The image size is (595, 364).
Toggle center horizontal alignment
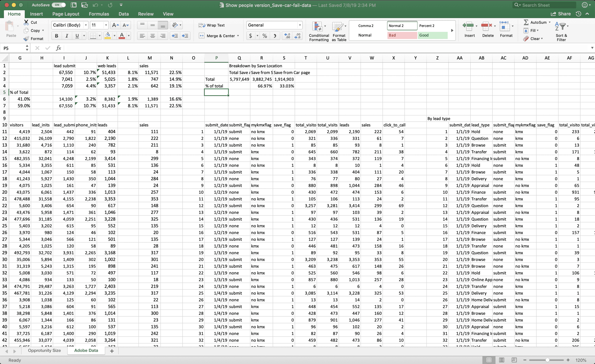coord(153,36)
